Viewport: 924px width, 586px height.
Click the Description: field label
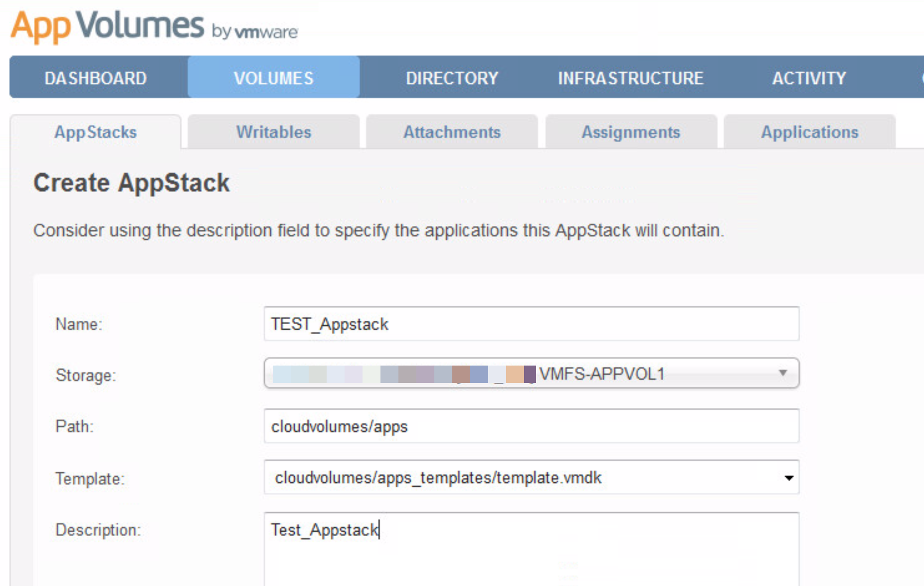(x=98, y=530)
